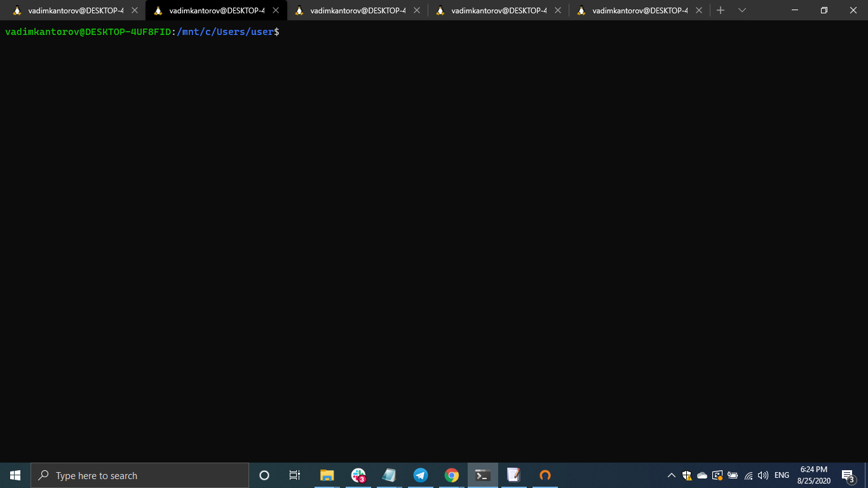Open Windows Security from the system tray
The height and width of the screenshot is (488, 868).
pos(687,475)
